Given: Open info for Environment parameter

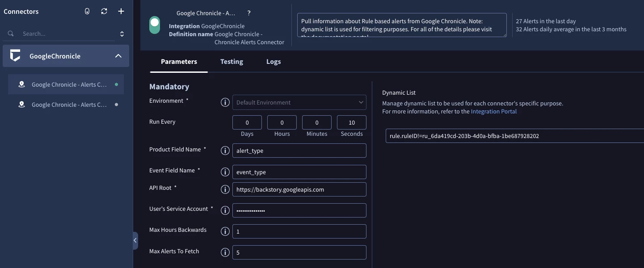Looking at the screenshot, I should (x=225, y=102).
